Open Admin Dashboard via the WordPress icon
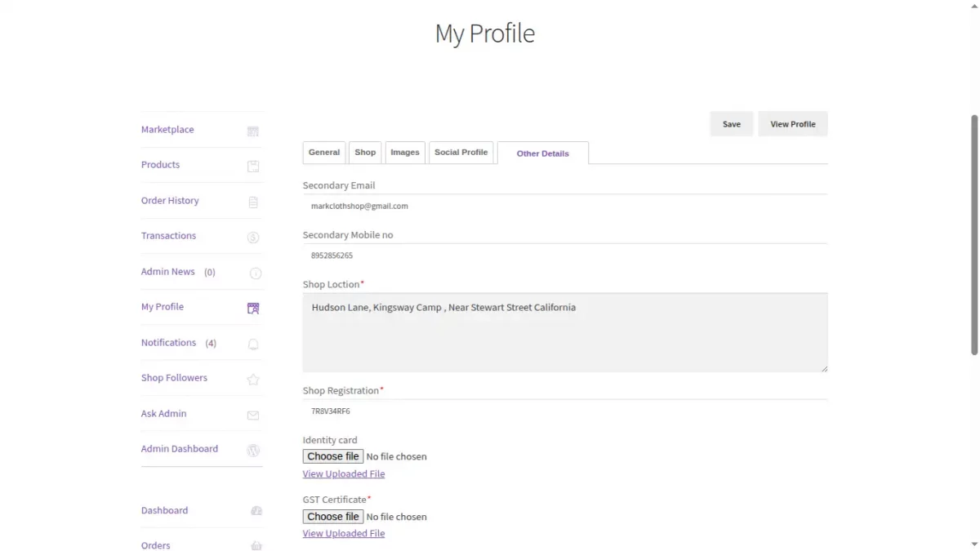 [x=252, y=450]
